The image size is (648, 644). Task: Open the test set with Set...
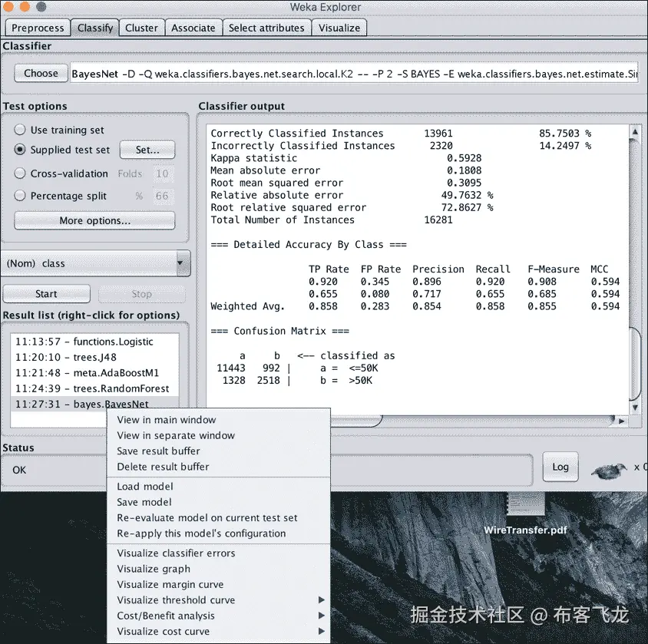[x=147, y=150]
